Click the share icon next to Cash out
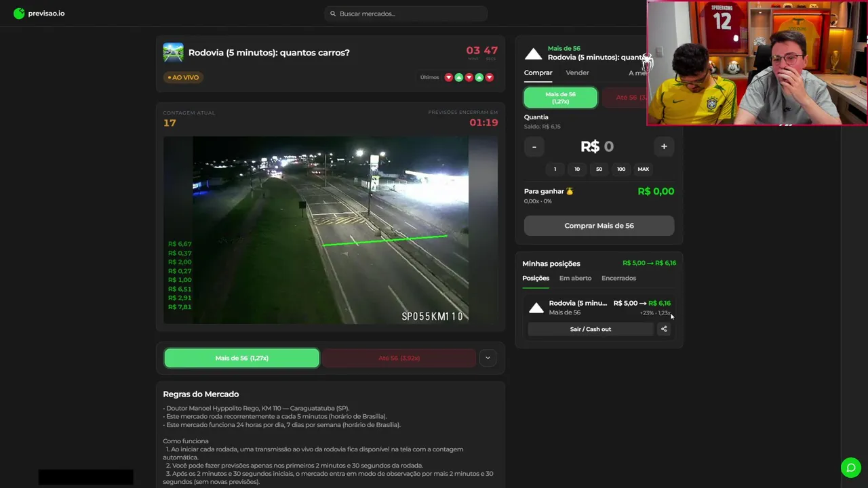Image resolution: width=868 pixels, height=488 pixels. (664, 329)
